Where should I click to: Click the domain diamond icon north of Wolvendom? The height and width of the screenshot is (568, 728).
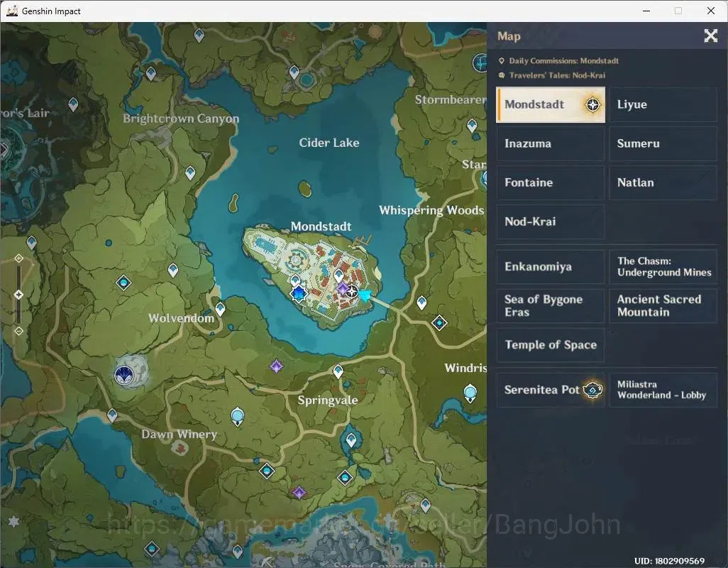click(x=123, y=283)
